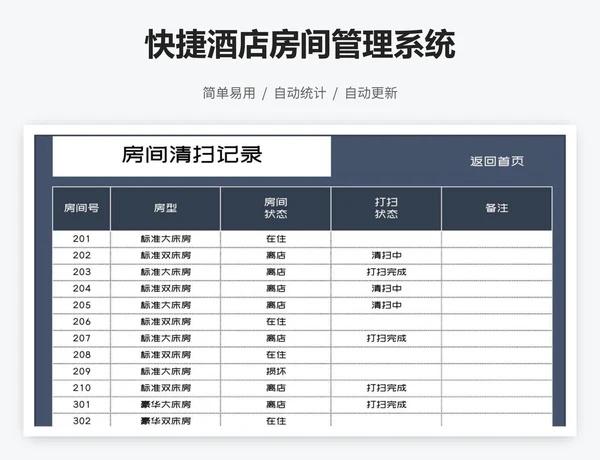The height and width of the screenshot is (460, 600).
Task: Click the empty 备注 cell for room 209
Action: [x=497, y=371]
